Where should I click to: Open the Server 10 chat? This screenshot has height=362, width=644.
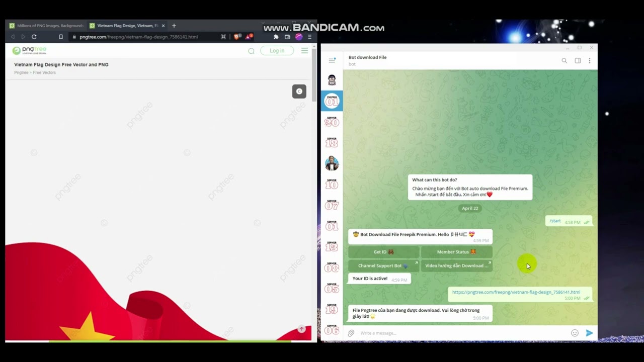click(x=332, y=184)
